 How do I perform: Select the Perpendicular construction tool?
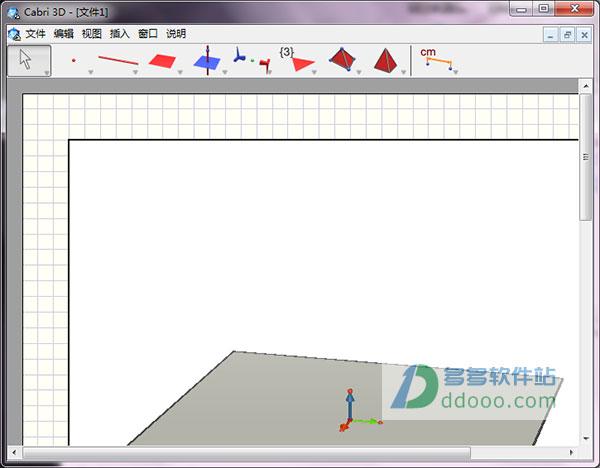coord(208,60)
